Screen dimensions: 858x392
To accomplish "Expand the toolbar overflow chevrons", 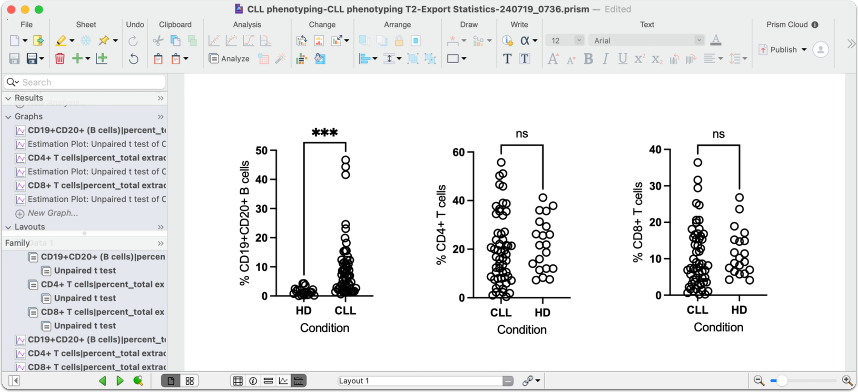I will [x=851, y=43].
